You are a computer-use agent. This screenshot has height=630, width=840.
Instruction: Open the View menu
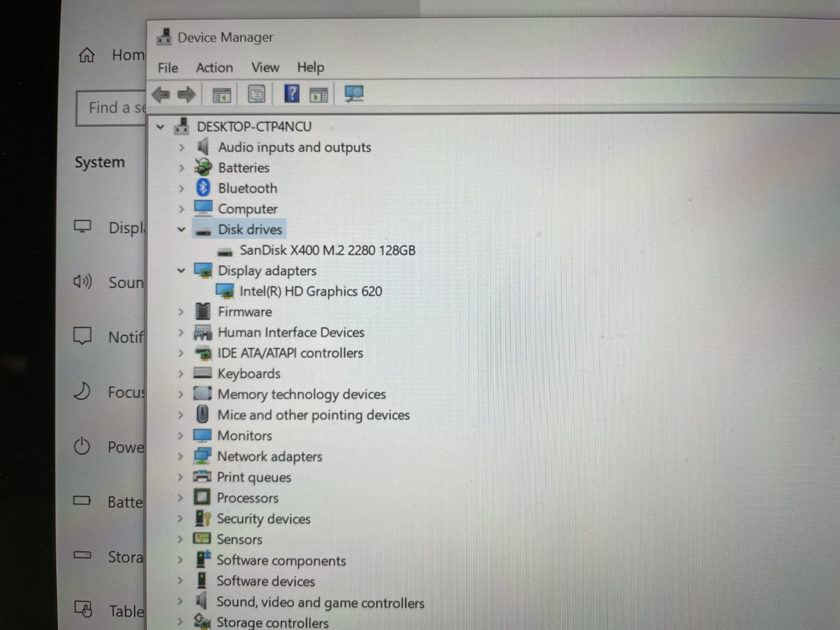click(x=265, y=67)
